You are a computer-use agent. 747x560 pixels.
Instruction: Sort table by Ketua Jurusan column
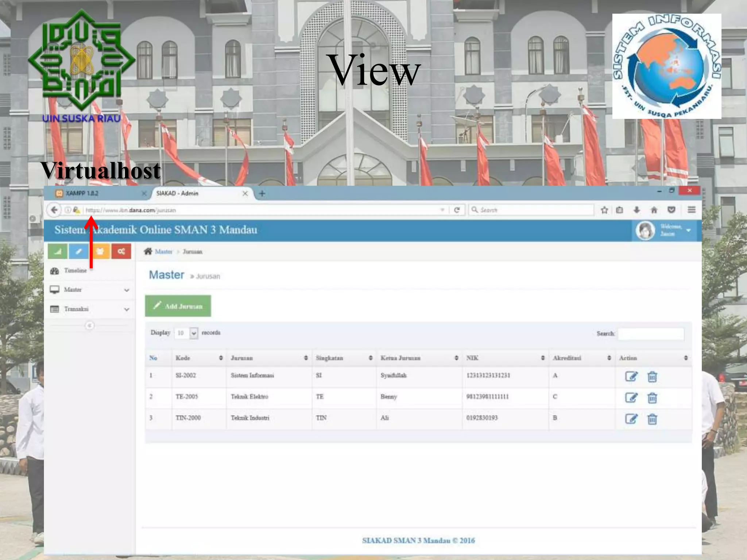[x=419, y=358]
